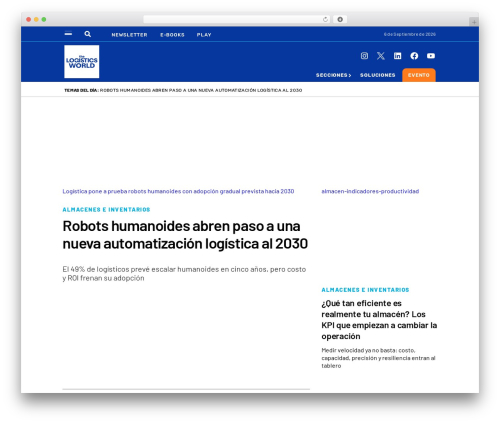Open the NEWSLETTER menu item
500x423 pixels.
[129, 35]
